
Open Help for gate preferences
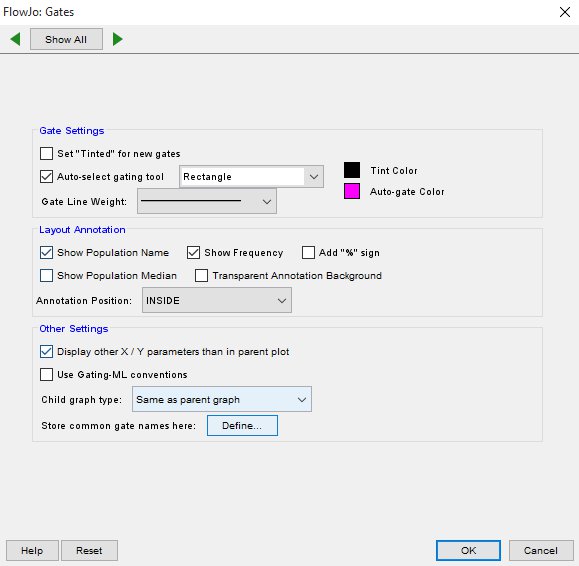point(32,550)
